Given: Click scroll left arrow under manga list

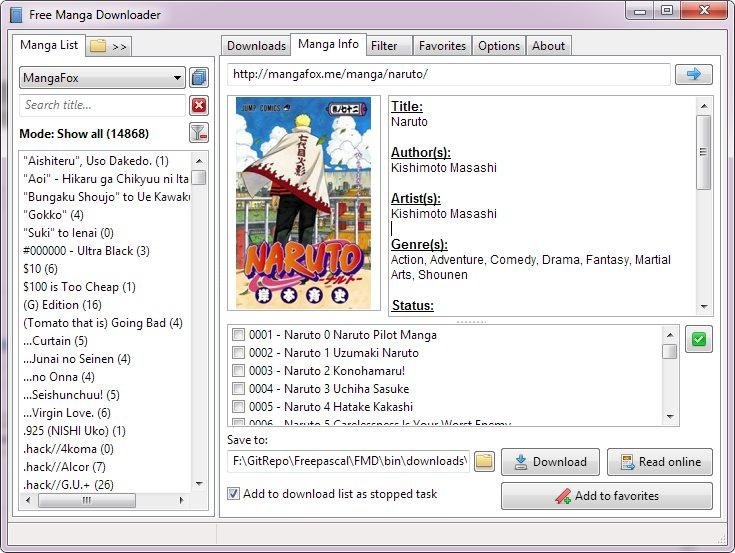Looking at the screenshot, I should coord(28,500).
